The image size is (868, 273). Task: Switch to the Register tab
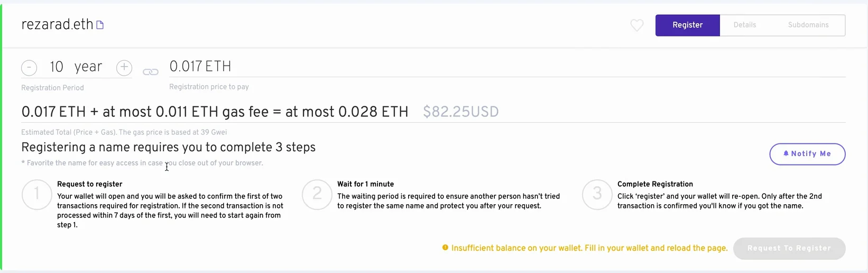coord(687,25)
